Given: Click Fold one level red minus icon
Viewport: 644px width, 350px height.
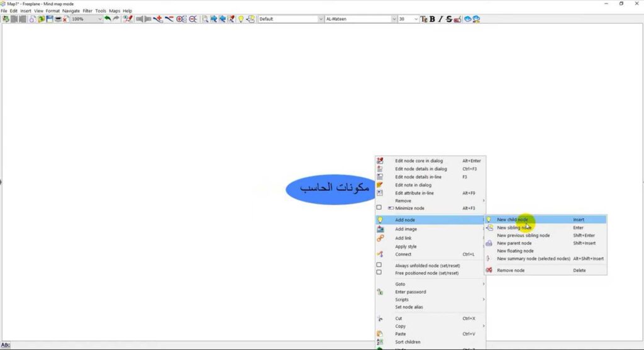Looking at the screenshot, I should click(169, 19).
